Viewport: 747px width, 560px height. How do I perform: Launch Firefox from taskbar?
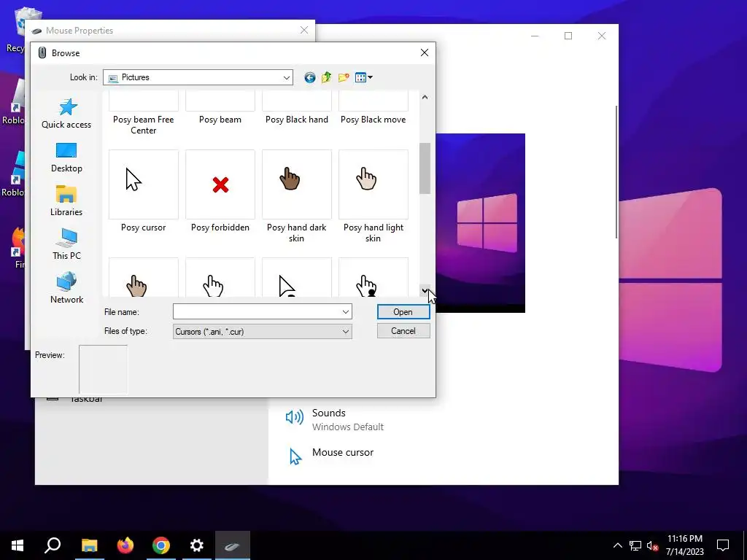click(x=125, y=545)
